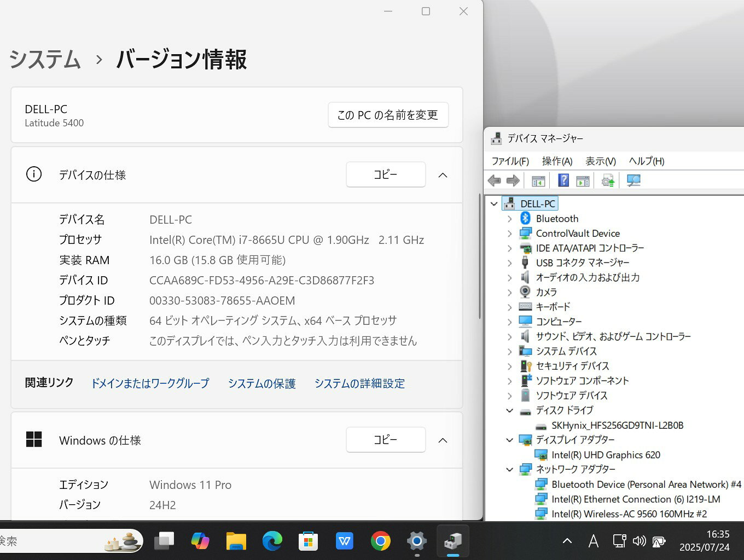Image resolution: width=744 pixels, height=560 pixels.
Task: Select Intel(R) UHD Graphics 620 device
Action: coord(606,455)
